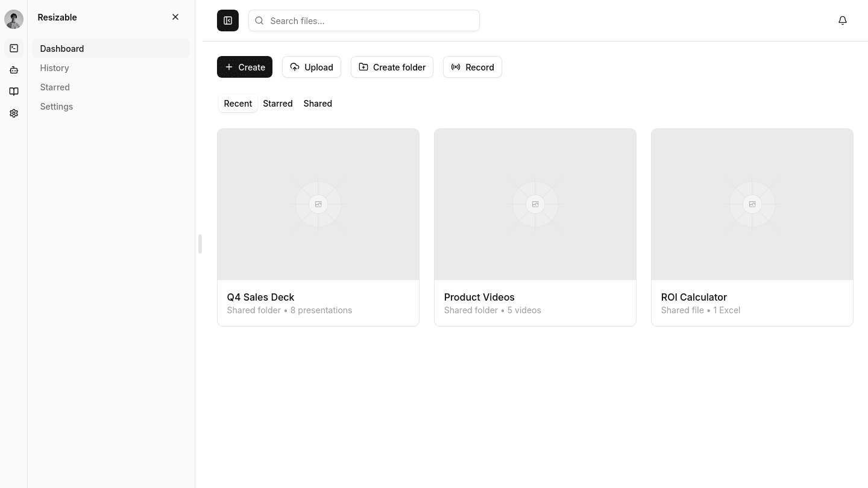Click the Product Videos title

pyautogui.click(x=479, y=297)
